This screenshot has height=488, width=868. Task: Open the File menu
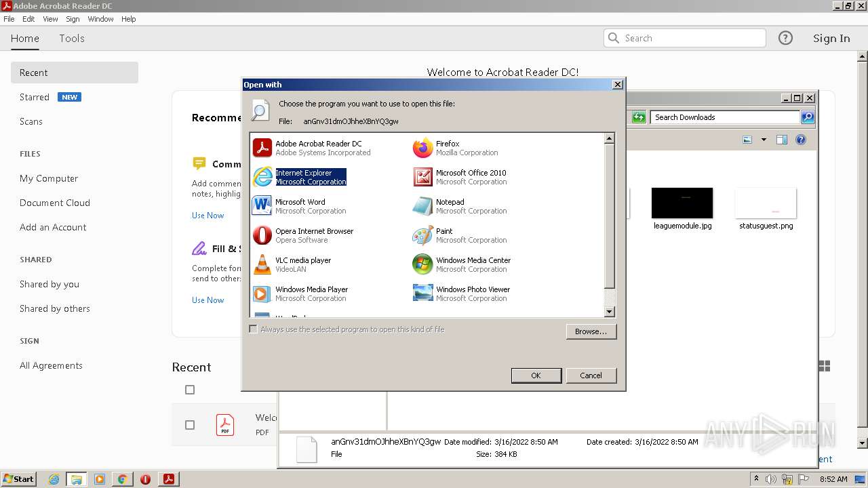click(x=9, y=19)
